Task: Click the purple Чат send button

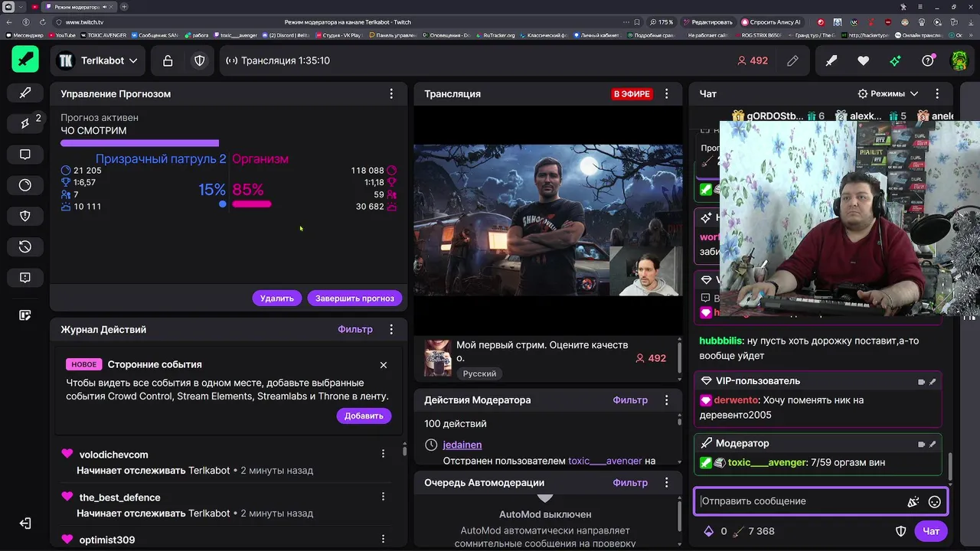Action: (x=931, y=531)
